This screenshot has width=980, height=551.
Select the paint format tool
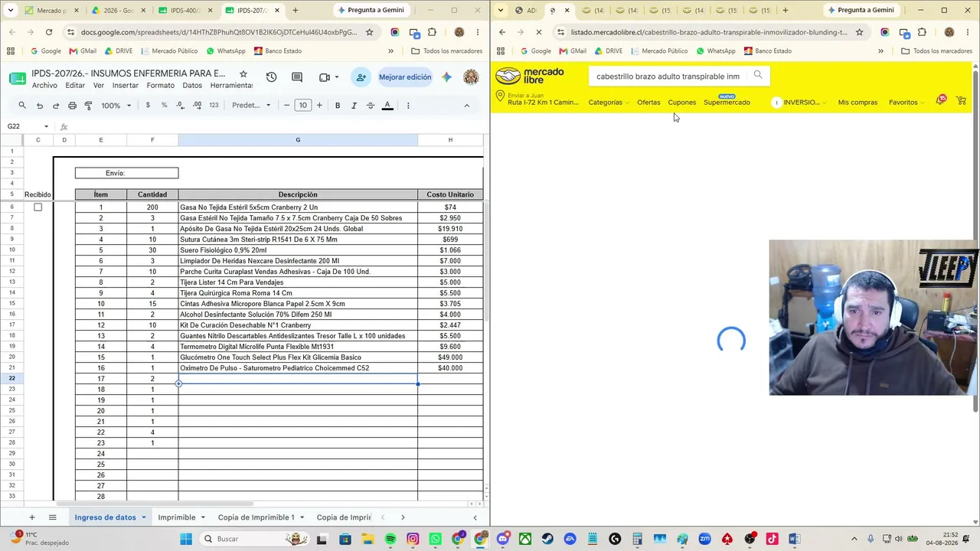coord(88,106)
